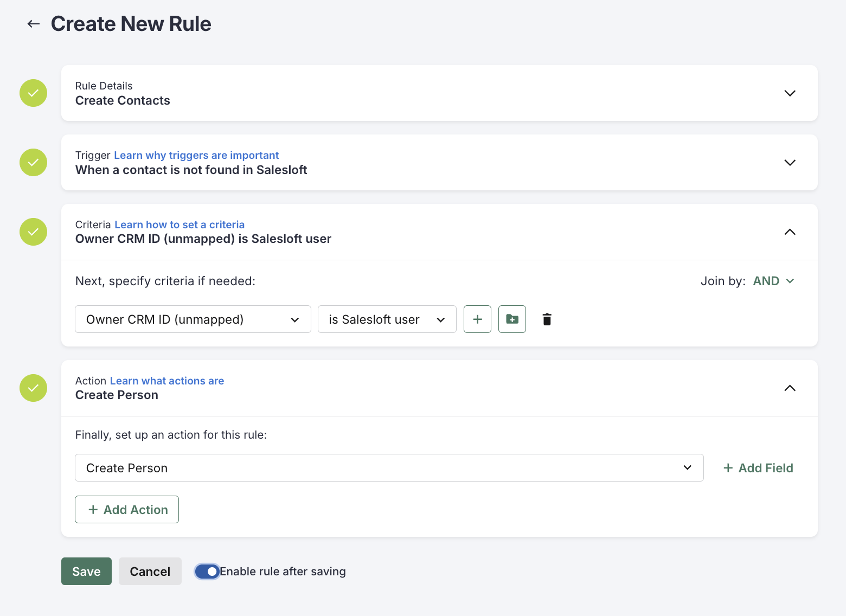
Task: Click the green checkmark beside Action
Action: click(34, 388)
